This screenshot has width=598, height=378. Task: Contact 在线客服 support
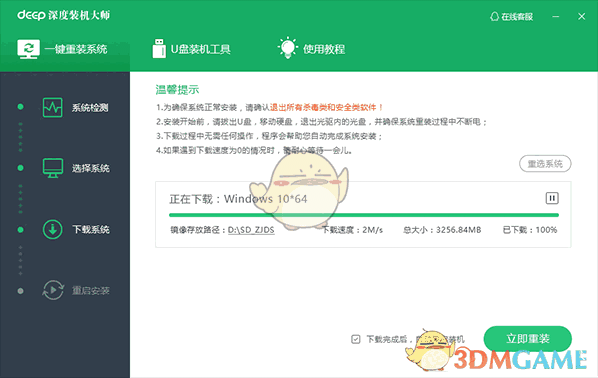[511, 16]
